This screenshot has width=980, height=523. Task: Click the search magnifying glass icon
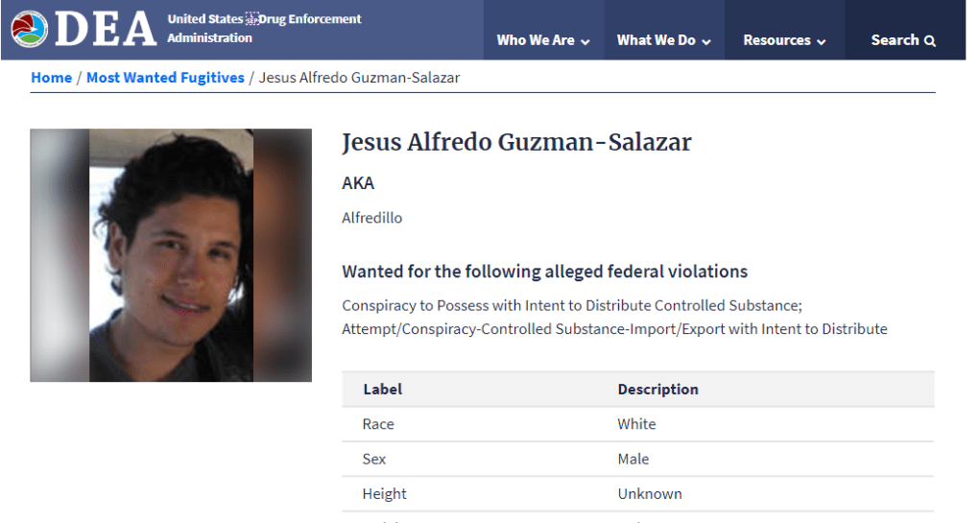(x=929, y=41)
